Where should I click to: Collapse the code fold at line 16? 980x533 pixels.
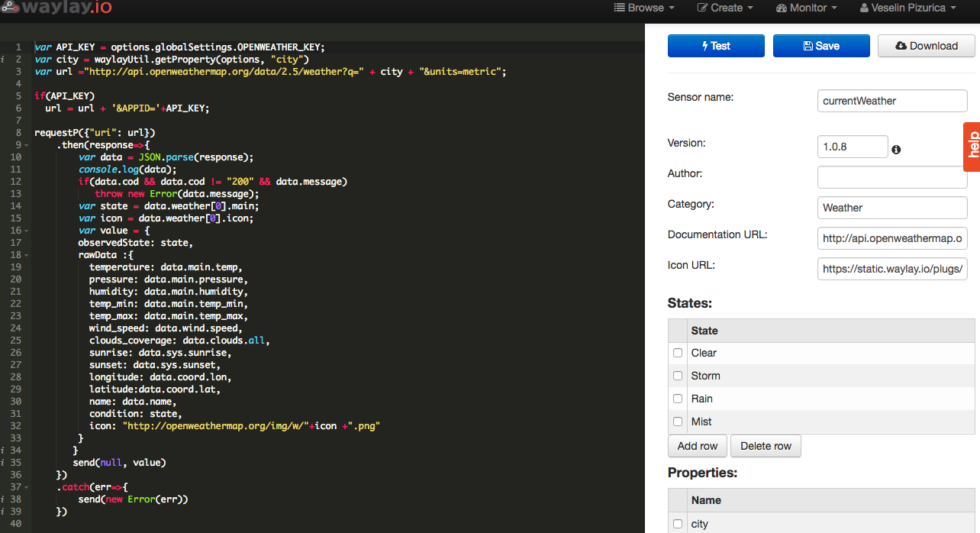[x=27, y=231]
